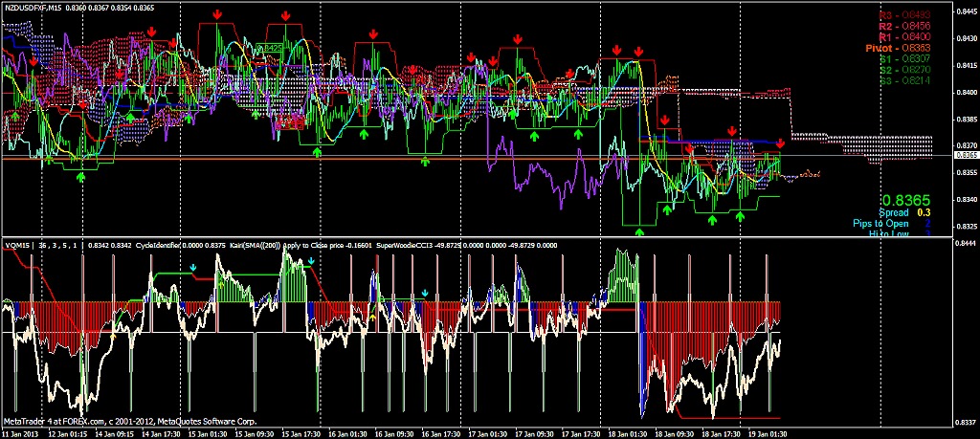Click the Hi to Low label
Screen dimensions: 980x439
[889, 234]
